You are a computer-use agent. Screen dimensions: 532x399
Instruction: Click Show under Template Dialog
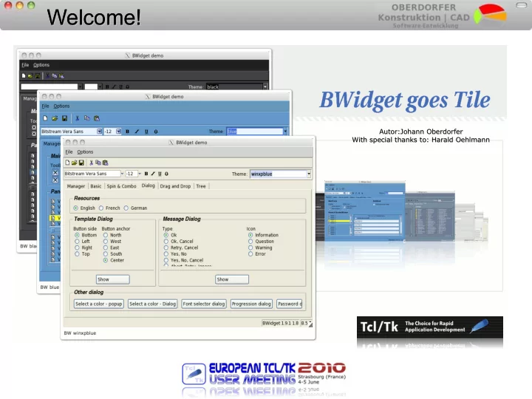pyautogui.click(x=112, y=279)
